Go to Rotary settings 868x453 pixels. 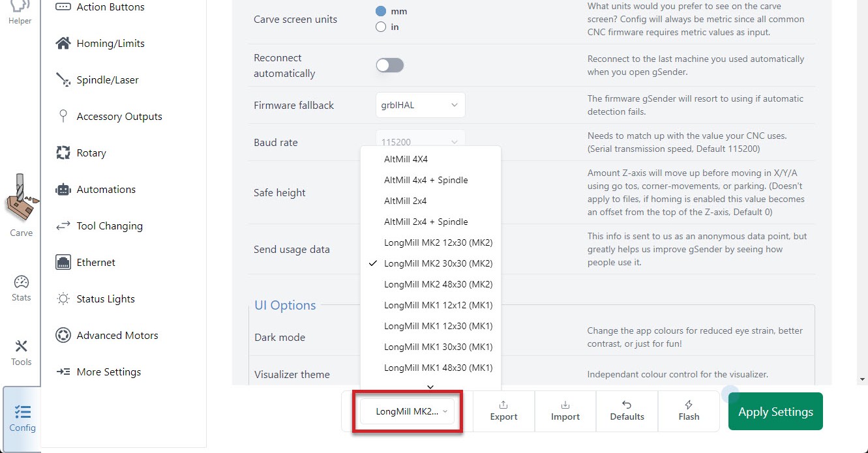click(x=91, y=153)
